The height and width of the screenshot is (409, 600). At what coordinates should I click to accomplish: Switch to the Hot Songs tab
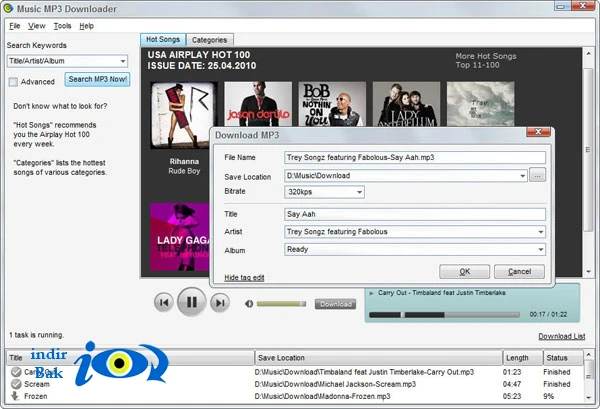coord(163,39)
